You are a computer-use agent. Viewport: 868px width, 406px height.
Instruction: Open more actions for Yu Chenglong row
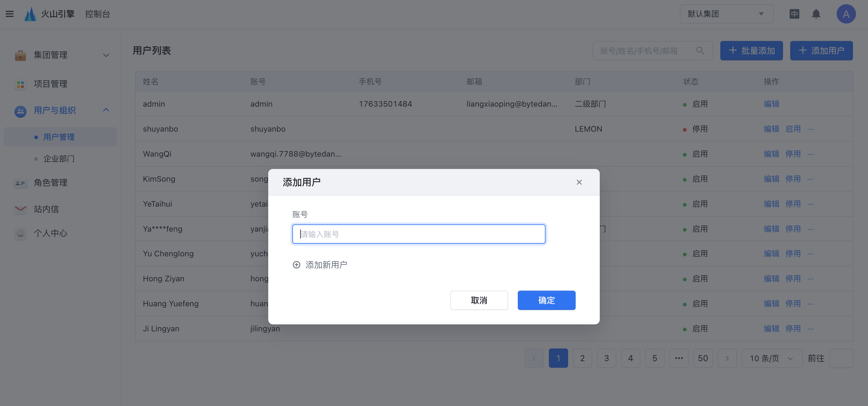810,254
